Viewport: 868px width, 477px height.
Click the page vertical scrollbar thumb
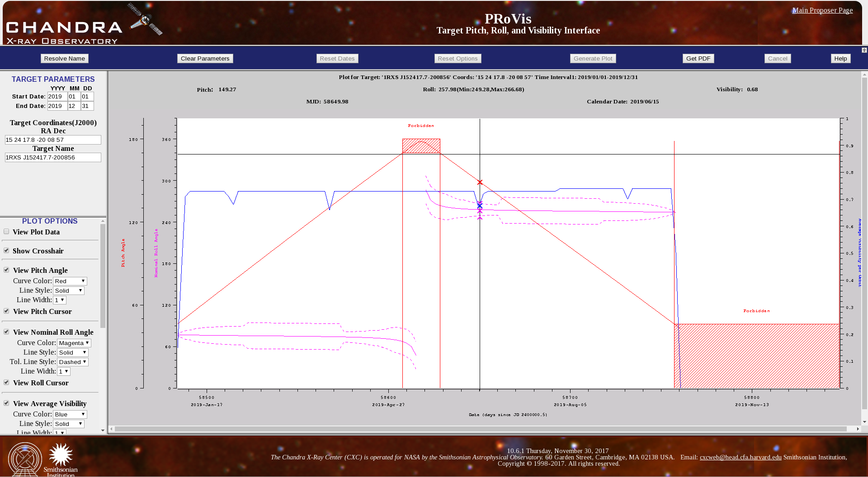(x=864, y=244)
